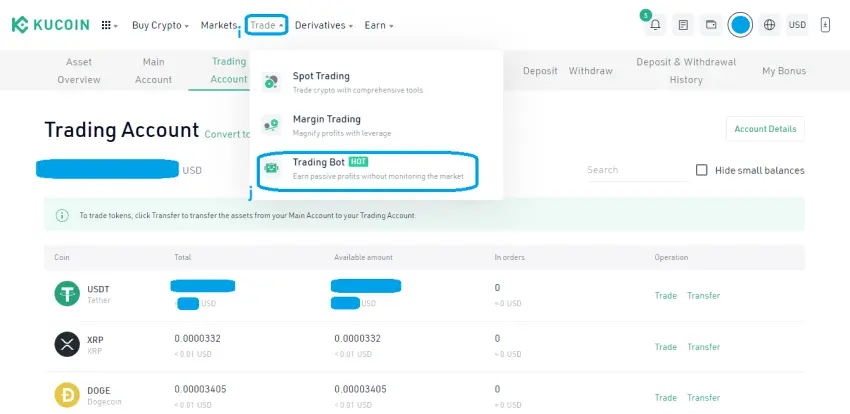Click the Account Details button
The image size is (850, 414).
click(x=765, y=129)
